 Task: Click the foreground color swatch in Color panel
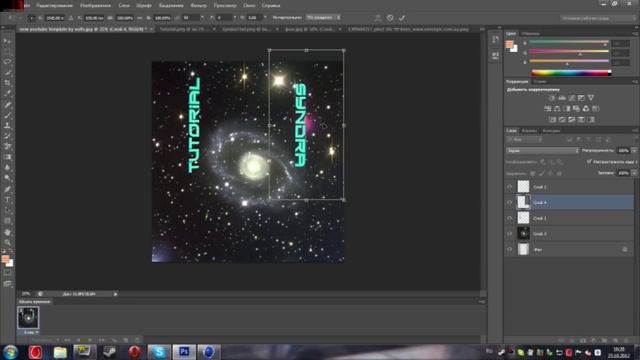pos(509,44)
